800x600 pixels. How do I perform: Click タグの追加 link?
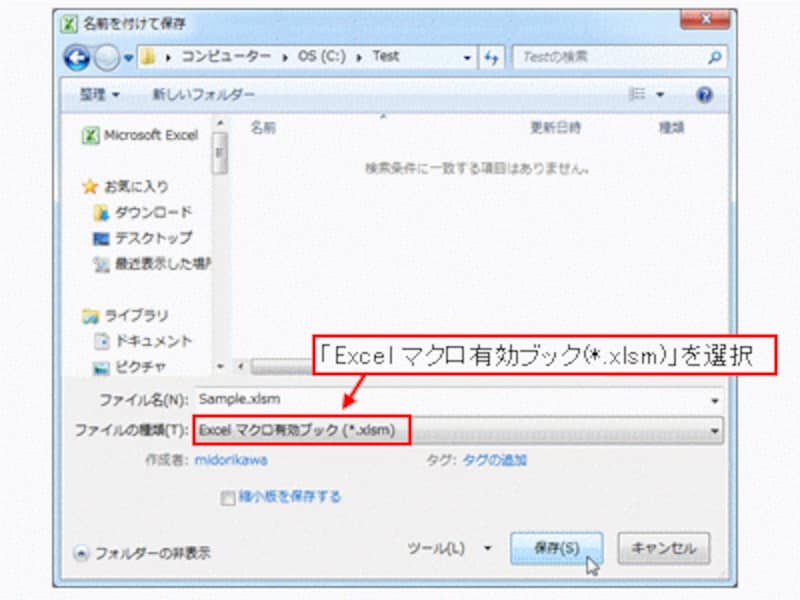click(x=494, y=460)
